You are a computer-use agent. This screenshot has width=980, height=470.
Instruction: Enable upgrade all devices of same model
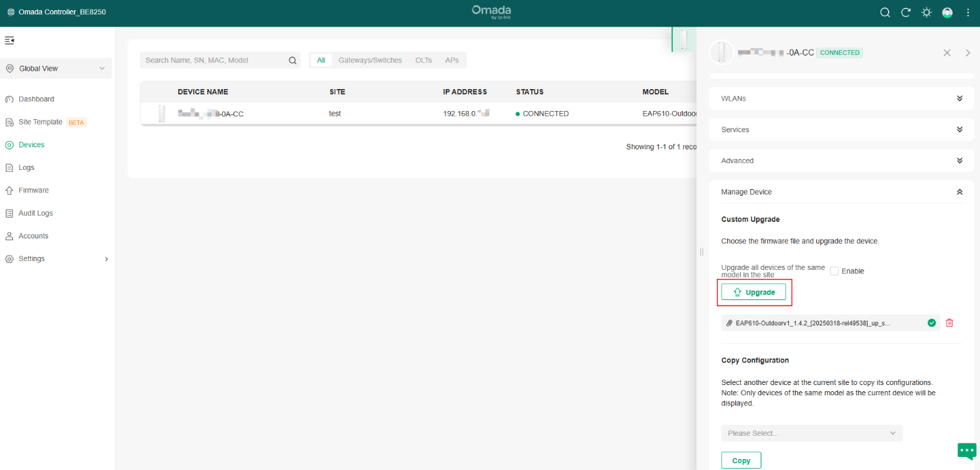[834, 271]
